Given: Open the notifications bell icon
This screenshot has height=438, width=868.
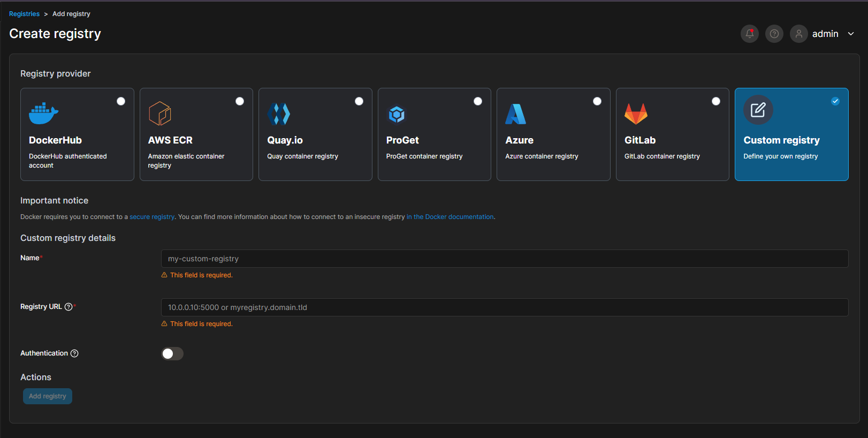Looking at the screenshot, I should click(x=750, y=34).
